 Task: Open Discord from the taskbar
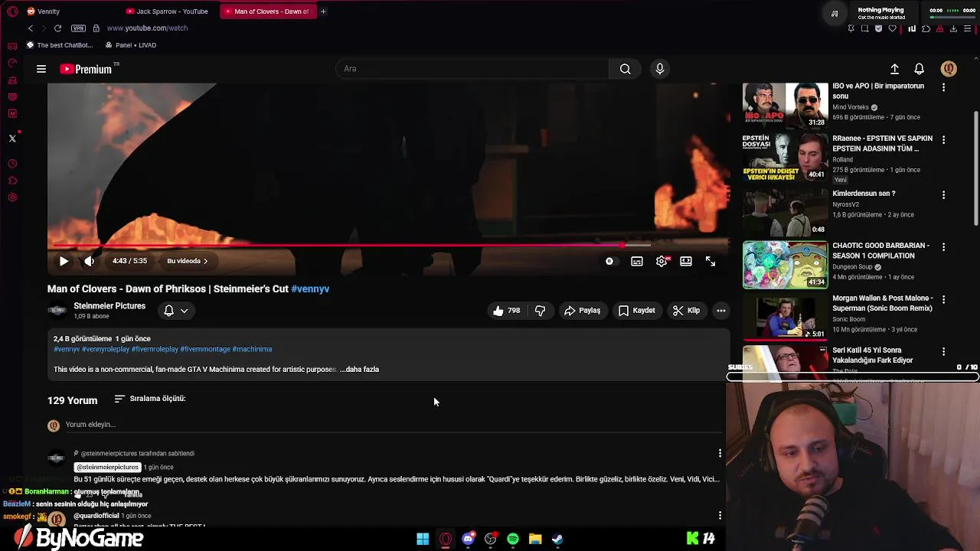click(x=468, y=539)
